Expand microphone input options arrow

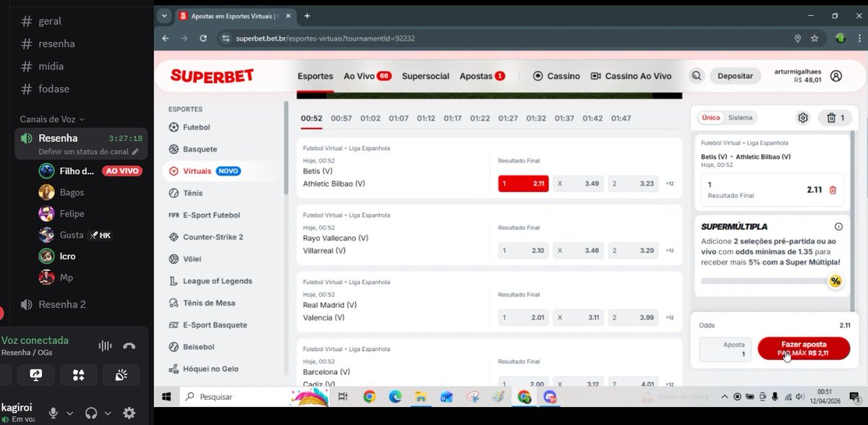point(70,413)
